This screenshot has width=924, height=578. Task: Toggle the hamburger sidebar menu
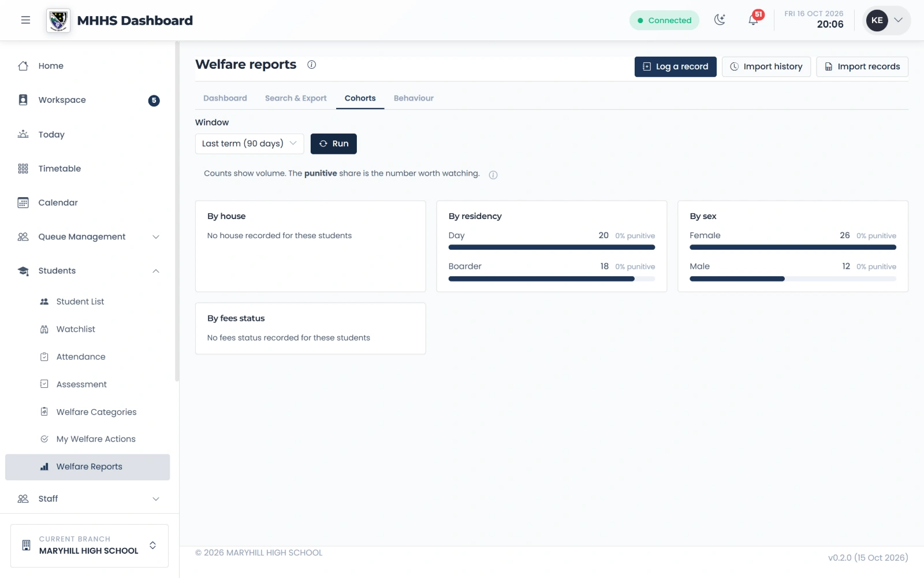coord(25,20)
